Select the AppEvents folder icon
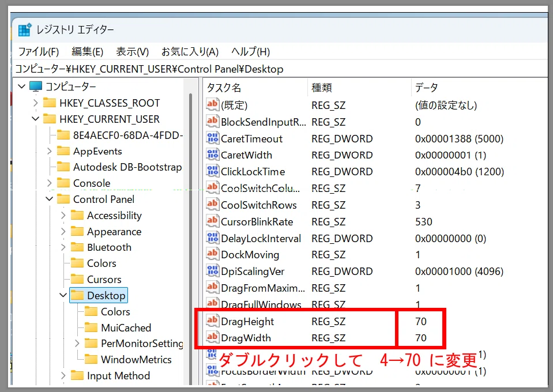553x392 pixels. coord(63,151)
